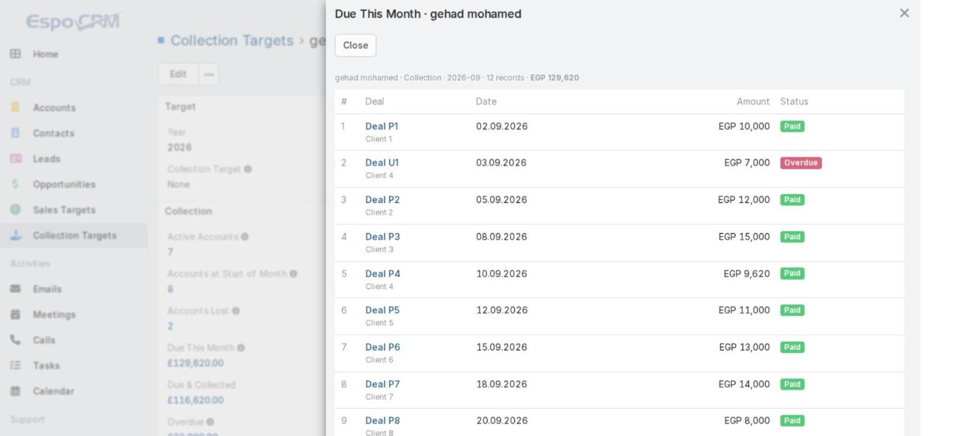Open the Deal P7 link

[382, 384]
